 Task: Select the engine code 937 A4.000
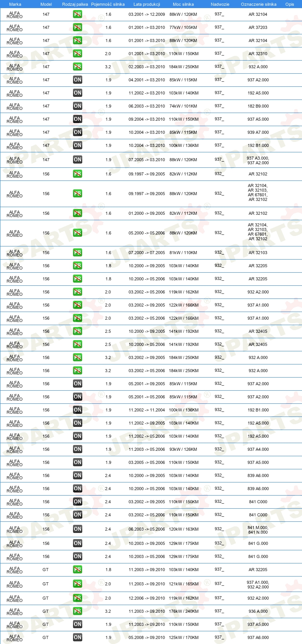click(258, 449)
